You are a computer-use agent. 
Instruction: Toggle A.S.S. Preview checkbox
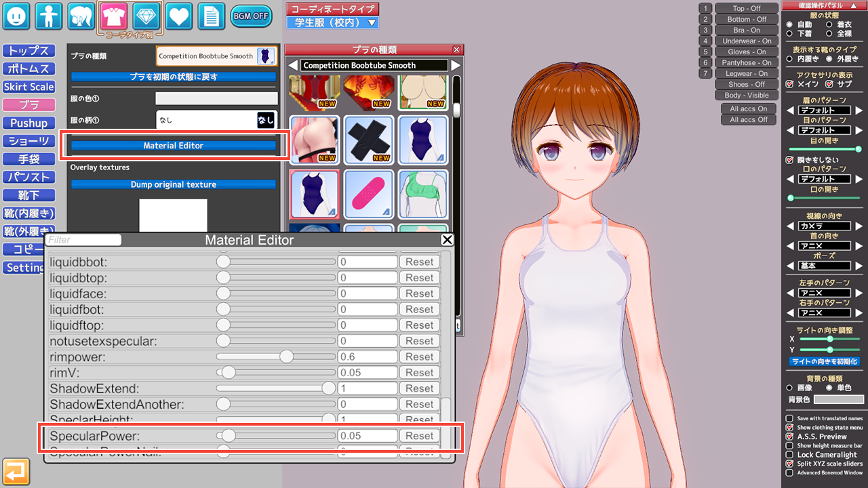[x=789, y=436]
